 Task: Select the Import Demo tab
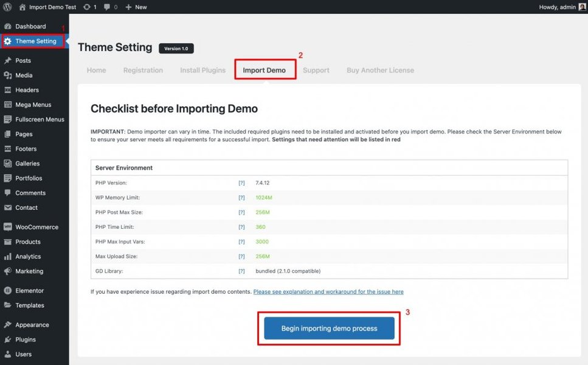pos(264,70)
